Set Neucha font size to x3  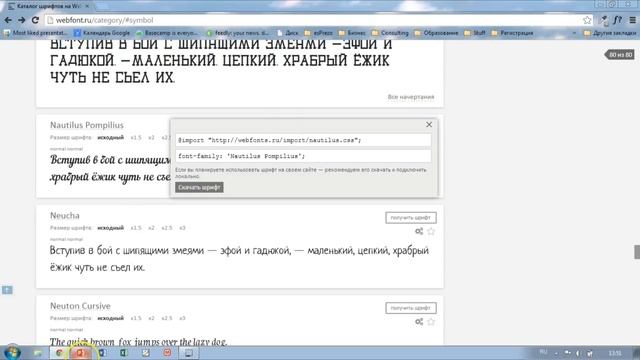182,228
